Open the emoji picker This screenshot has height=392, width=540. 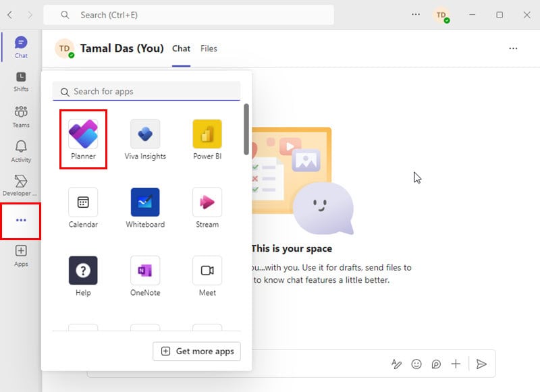(416, 364)
